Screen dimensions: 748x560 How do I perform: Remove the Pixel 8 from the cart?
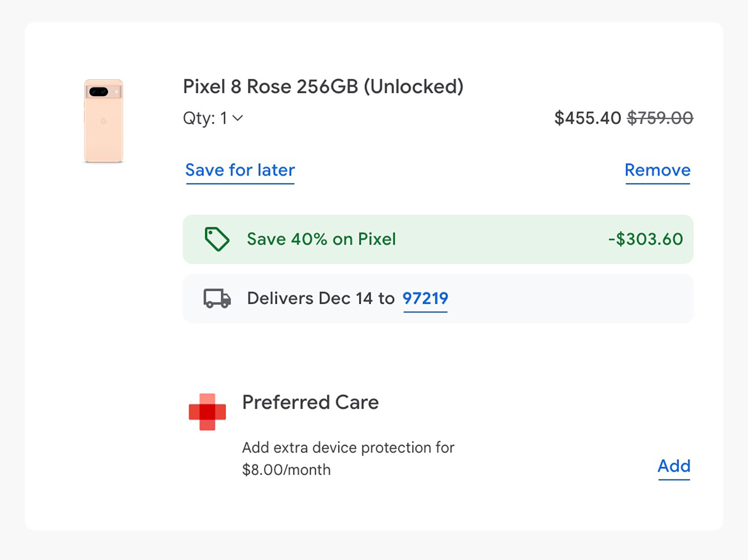(657, 170)
